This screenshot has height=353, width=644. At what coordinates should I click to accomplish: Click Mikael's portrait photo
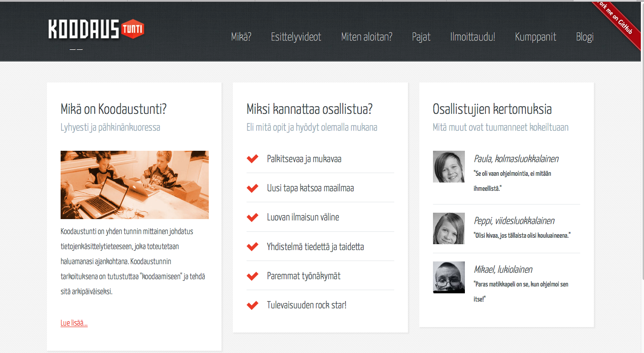448,277
